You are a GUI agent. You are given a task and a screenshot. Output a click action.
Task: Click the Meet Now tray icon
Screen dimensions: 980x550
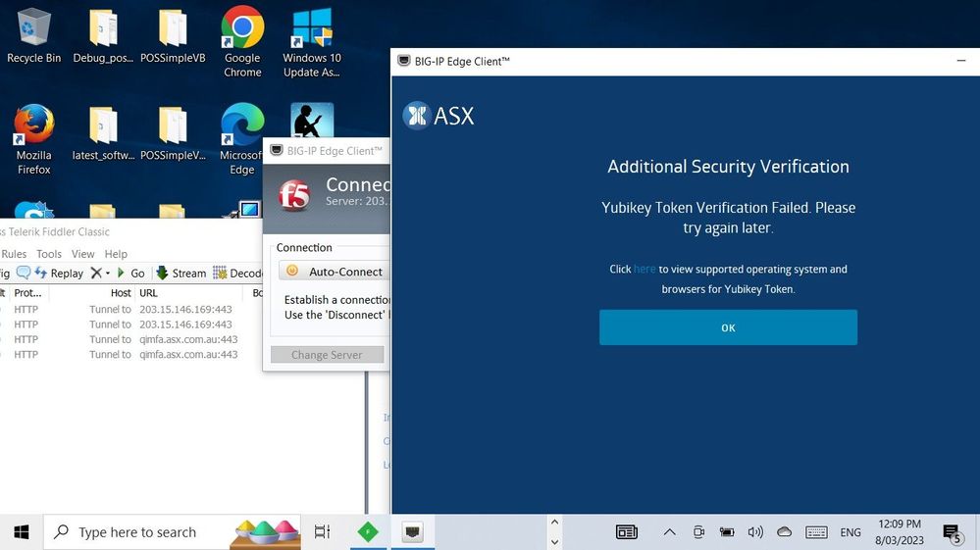click(698, 532)
